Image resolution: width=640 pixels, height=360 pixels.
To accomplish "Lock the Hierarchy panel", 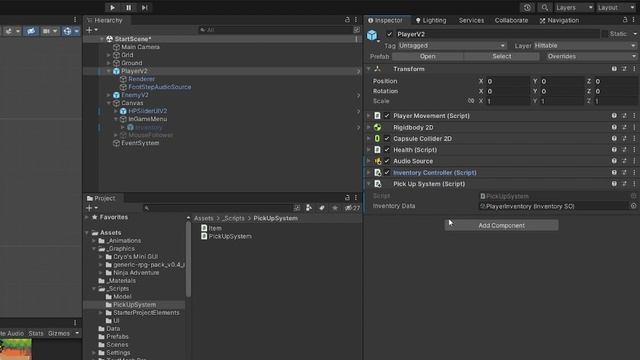I will pos(347,20).
